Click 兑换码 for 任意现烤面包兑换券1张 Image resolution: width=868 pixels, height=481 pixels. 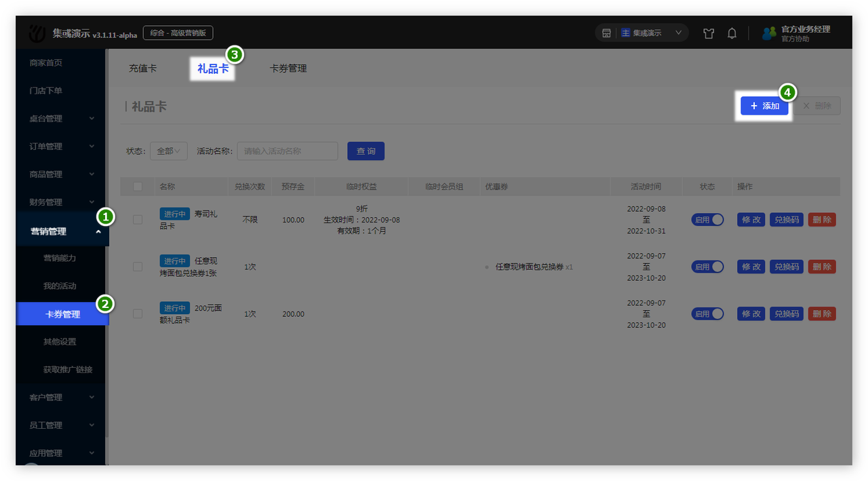(786, 267)
